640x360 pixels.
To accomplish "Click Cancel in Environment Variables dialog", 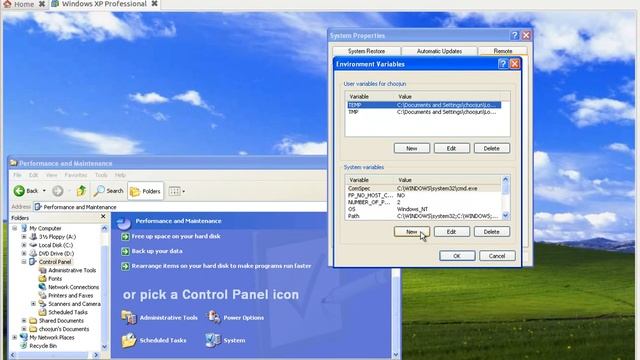I will pos(497,256).
